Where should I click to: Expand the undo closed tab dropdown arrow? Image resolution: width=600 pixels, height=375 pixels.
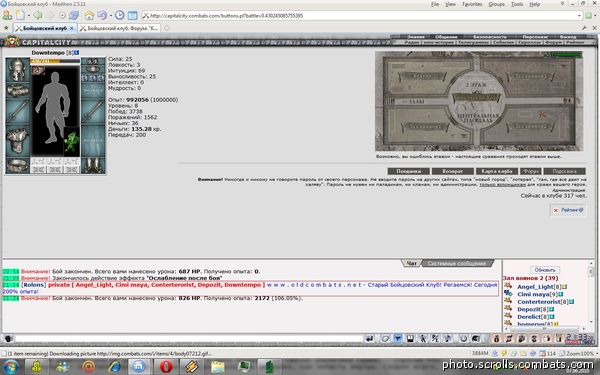[111, 16]
